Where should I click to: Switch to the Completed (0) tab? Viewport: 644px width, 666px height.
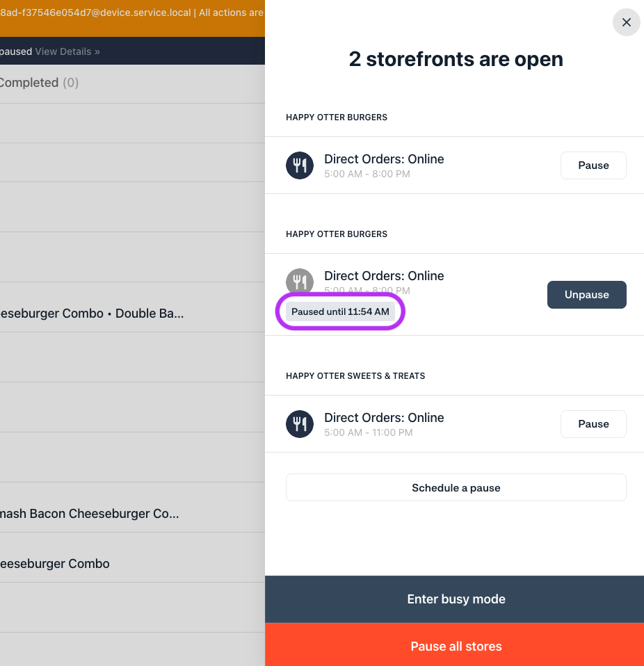pos(38,83)
